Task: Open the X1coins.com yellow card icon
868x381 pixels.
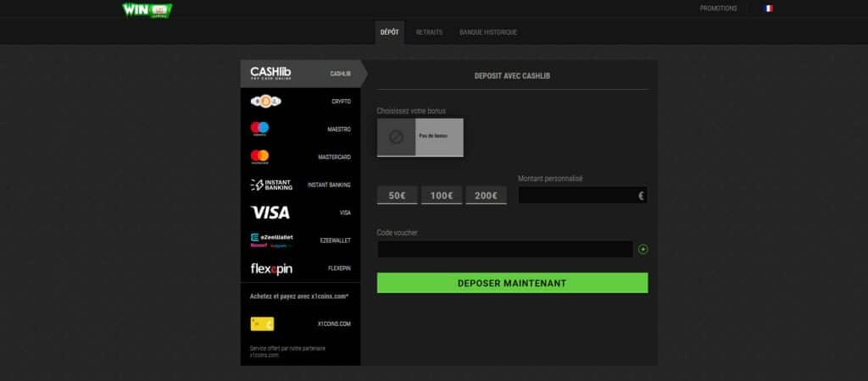Action: [262, 323]
